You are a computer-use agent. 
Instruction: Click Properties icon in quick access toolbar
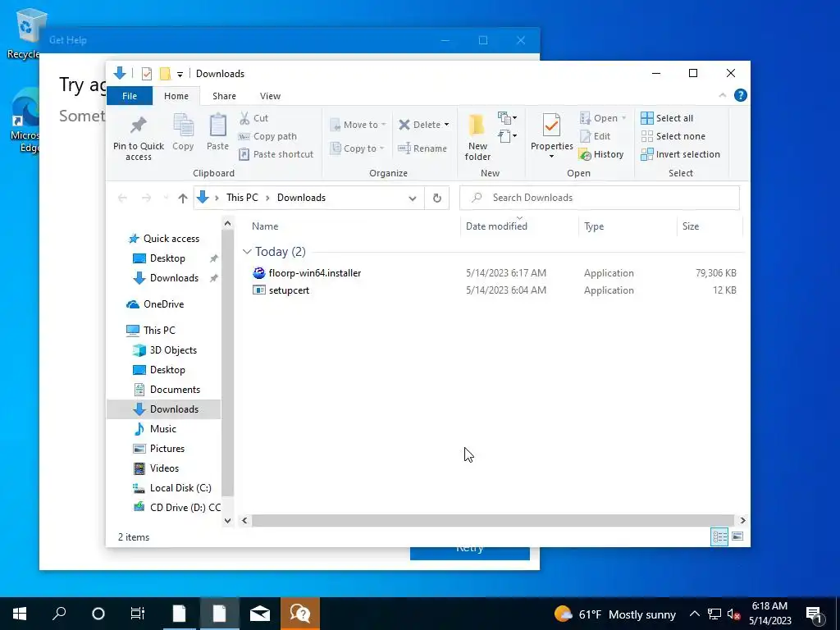pos(146,73)
